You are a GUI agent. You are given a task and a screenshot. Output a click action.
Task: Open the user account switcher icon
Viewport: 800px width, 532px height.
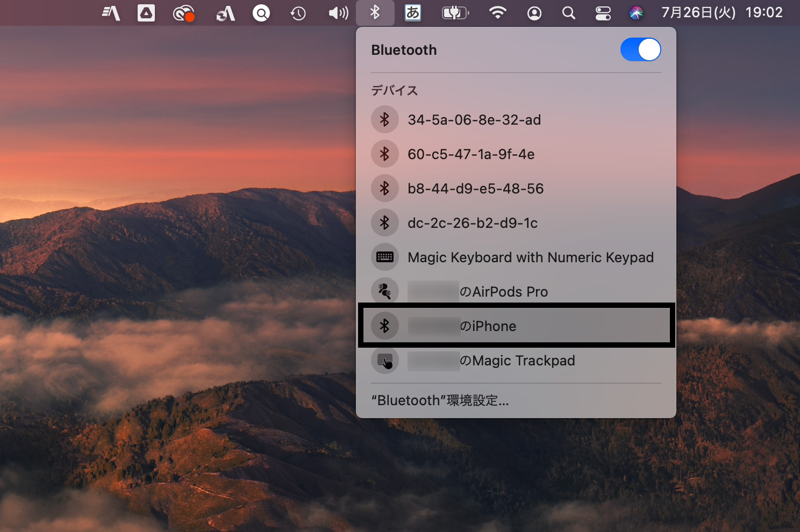(534, 13)
